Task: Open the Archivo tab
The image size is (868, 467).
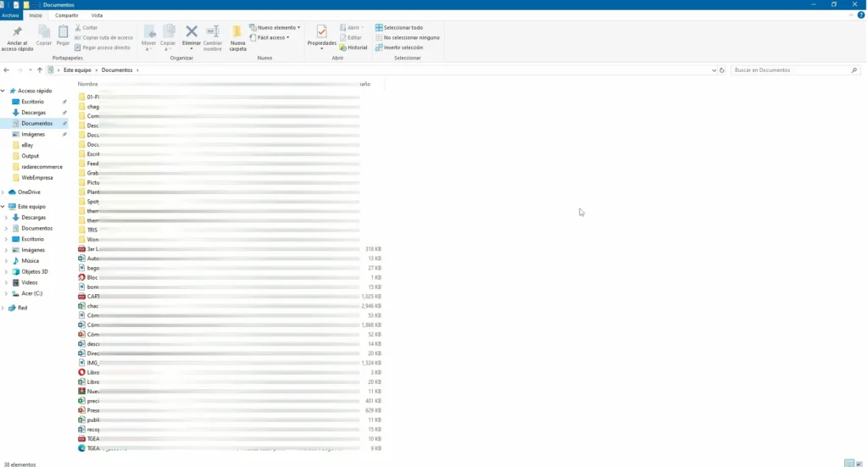Action: coord(10,15)
